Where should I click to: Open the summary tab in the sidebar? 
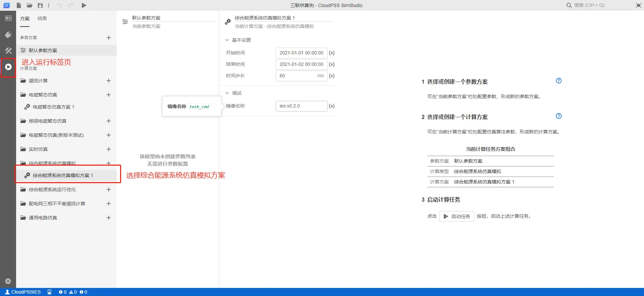coord(8,18)
